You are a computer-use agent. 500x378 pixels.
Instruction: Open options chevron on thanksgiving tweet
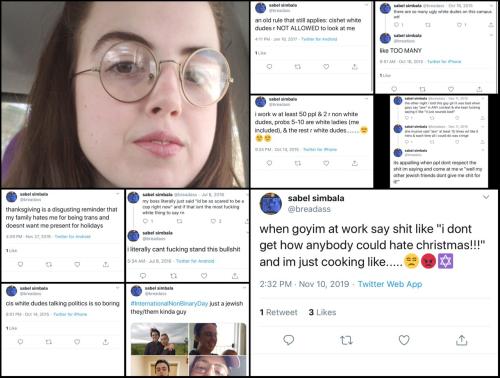(x=117, y=194)
